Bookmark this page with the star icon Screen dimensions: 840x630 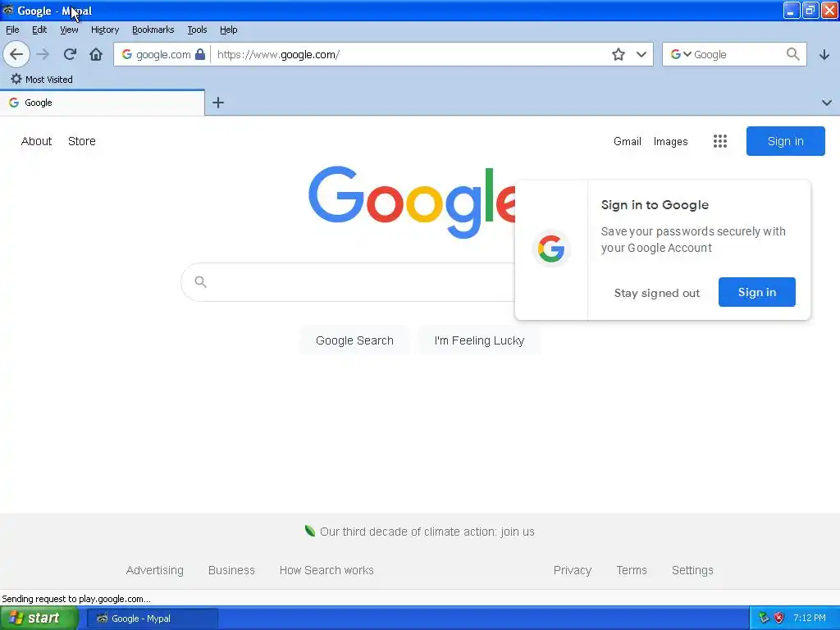(619, 54)
